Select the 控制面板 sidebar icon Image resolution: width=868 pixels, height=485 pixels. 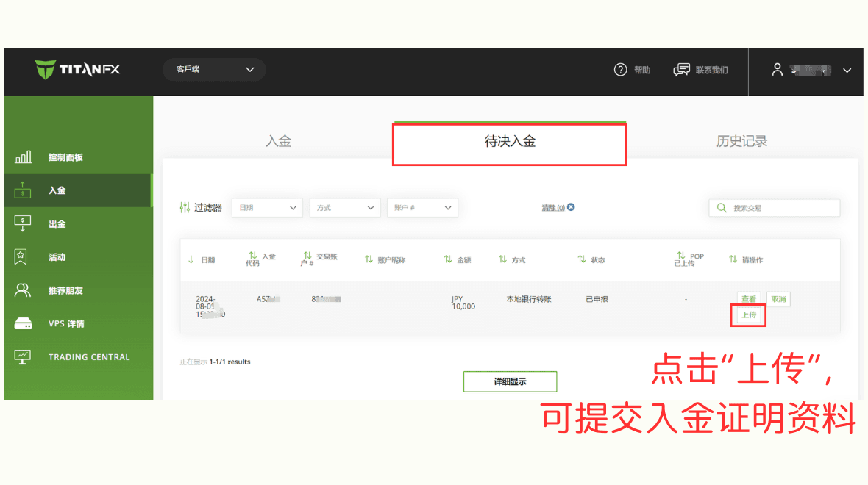(24, 157)
